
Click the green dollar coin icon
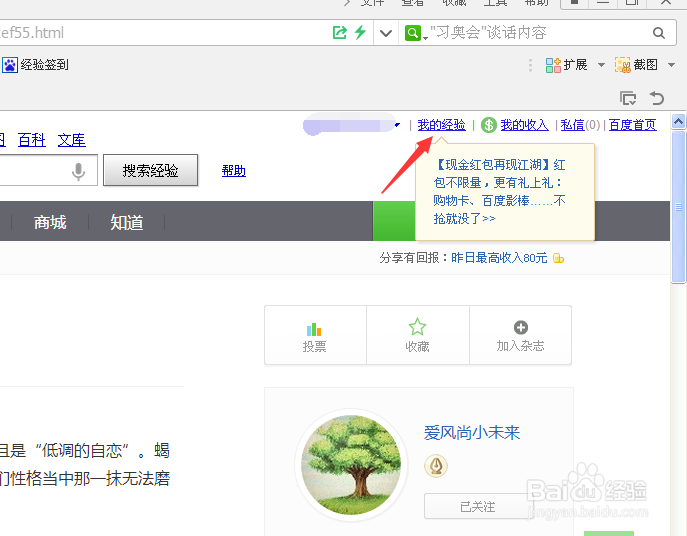[x=489, y=125]
